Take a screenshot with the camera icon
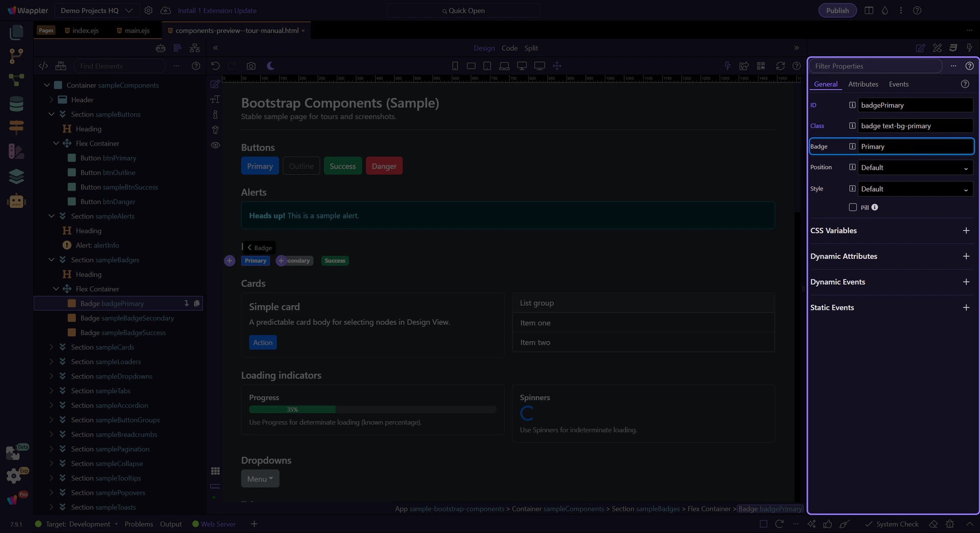980x533 pixels. pos(251,66)
